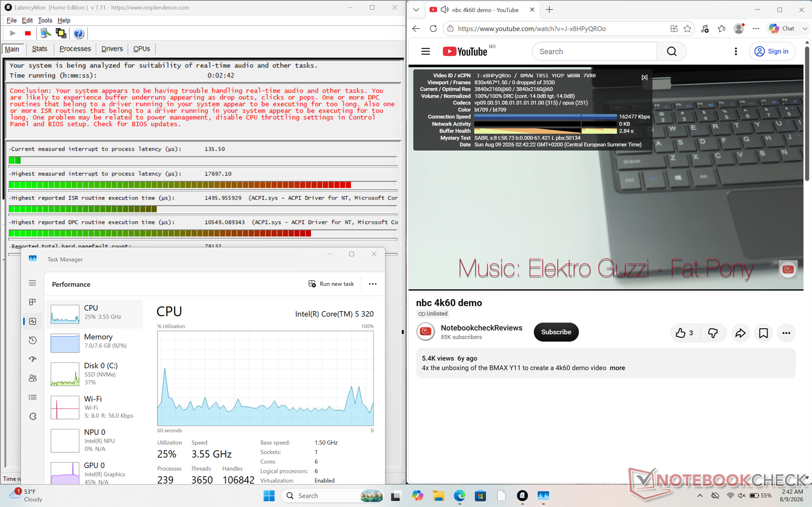Screen dimensions: 812x507
Task: Click the Edge address bar URL
Action: coord(532,29)
